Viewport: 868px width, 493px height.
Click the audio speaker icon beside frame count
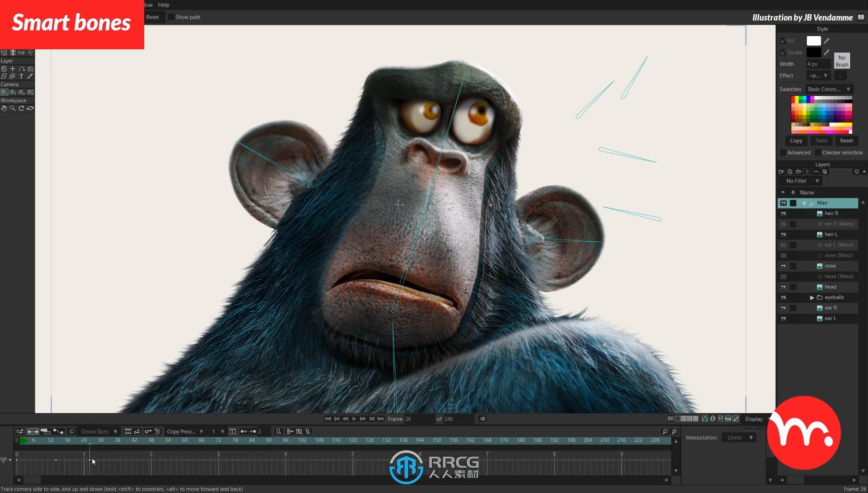[482, 419]
